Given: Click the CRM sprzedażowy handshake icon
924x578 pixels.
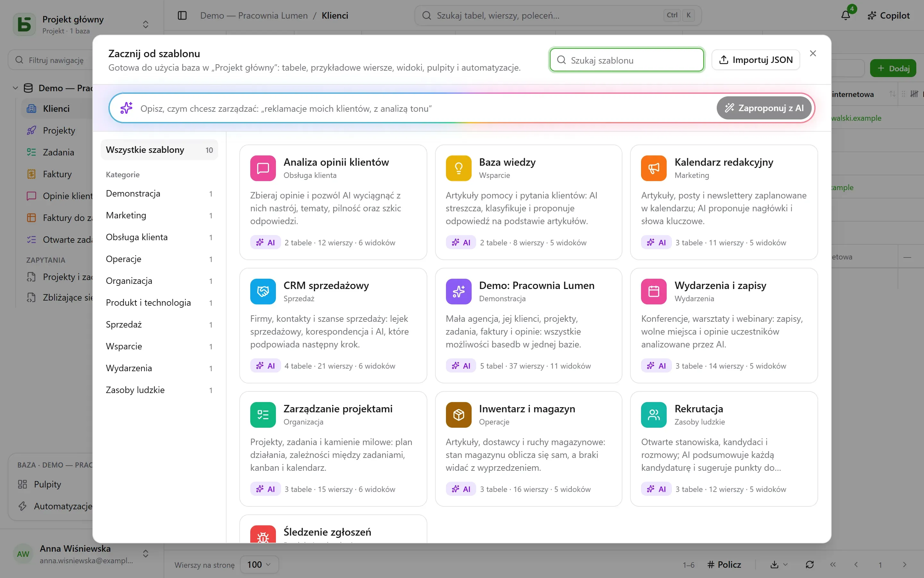Looking at the screenshot, I should click(x=263, y=291).
